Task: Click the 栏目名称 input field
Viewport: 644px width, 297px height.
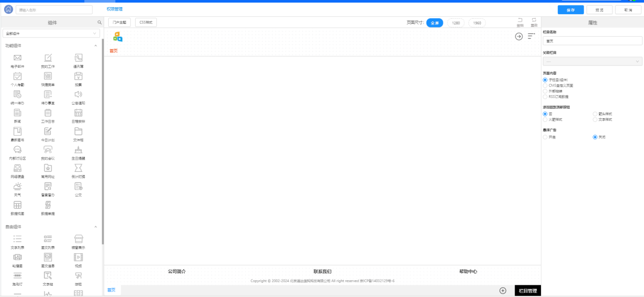Action: pyautogui.click(x=592, y=41)
